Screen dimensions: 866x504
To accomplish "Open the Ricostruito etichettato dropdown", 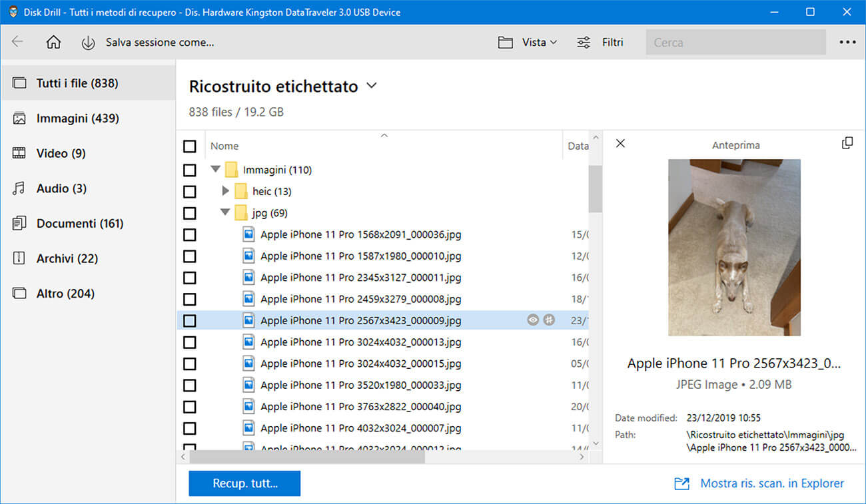I will pyautogui.click(x=371, y=86).
